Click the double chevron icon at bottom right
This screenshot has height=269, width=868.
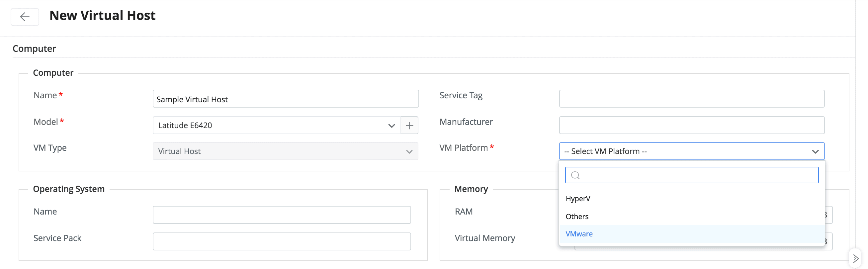(x=855, y=259)
